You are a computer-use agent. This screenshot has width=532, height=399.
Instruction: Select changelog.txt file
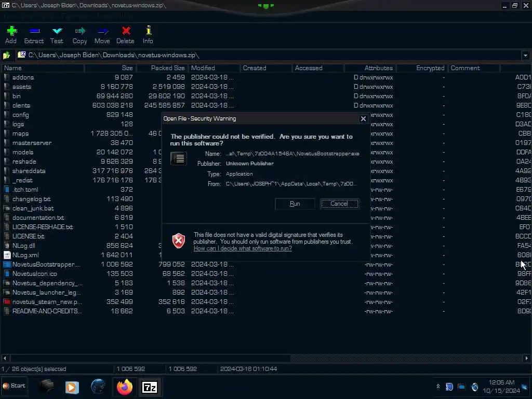click(31, 199)
